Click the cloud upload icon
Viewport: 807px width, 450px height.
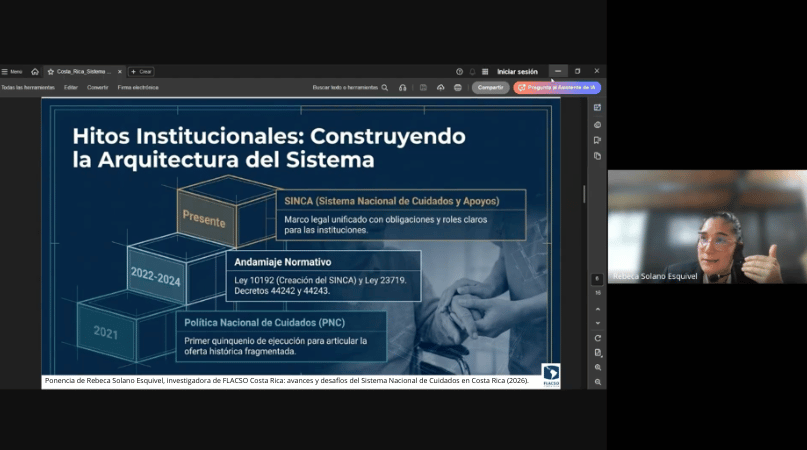click(x=441, y=88)
